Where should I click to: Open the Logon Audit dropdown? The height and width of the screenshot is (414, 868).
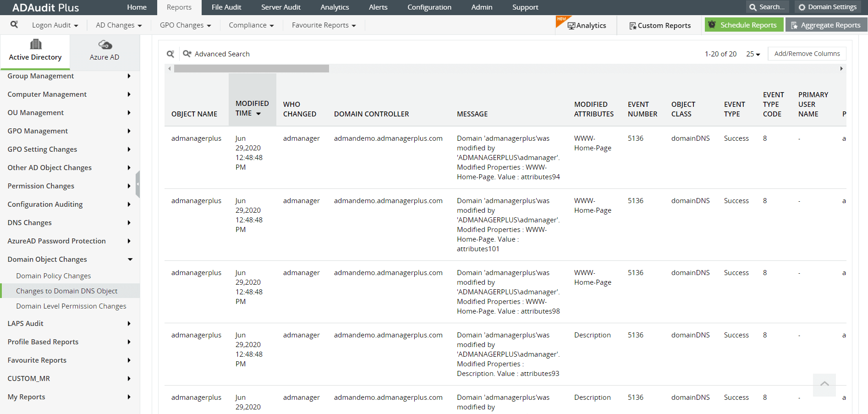(x=55, y=25)
